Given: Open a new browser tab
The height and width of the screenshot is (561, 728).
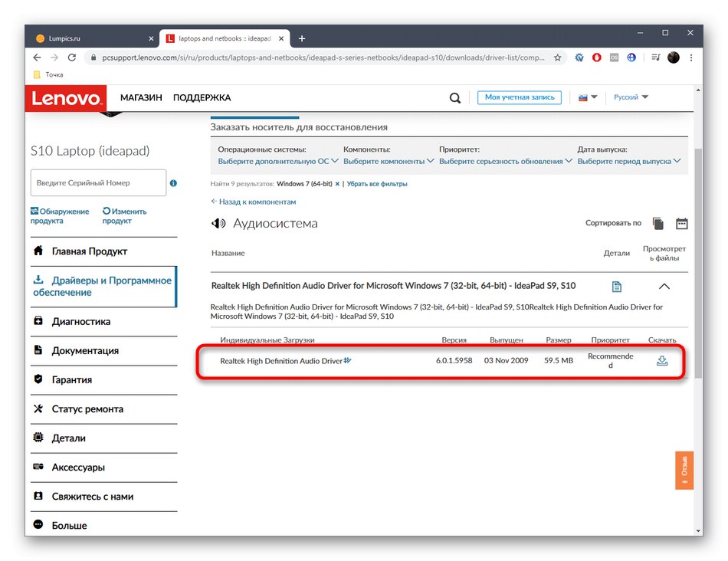Looking at the screenshot, I should coord(302,38).
